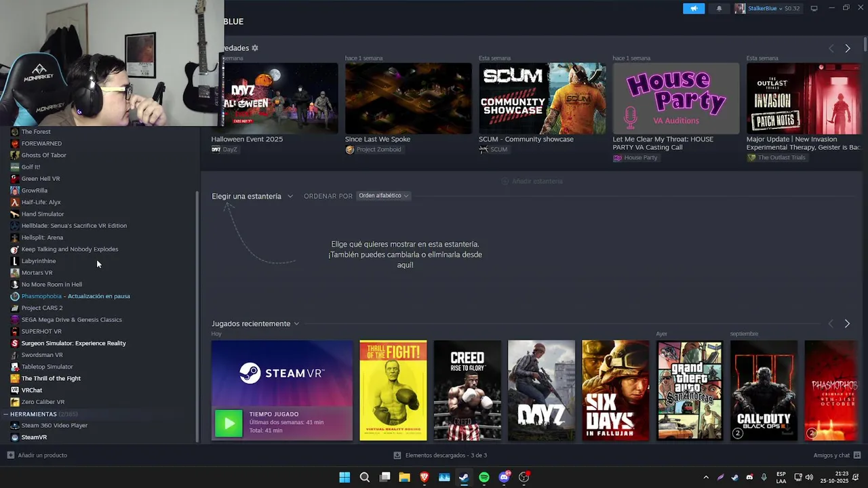The width and height of the screenshot is (868, 488).
Task: Open Steam announcements megaphone button
Action: click(693, 8)
